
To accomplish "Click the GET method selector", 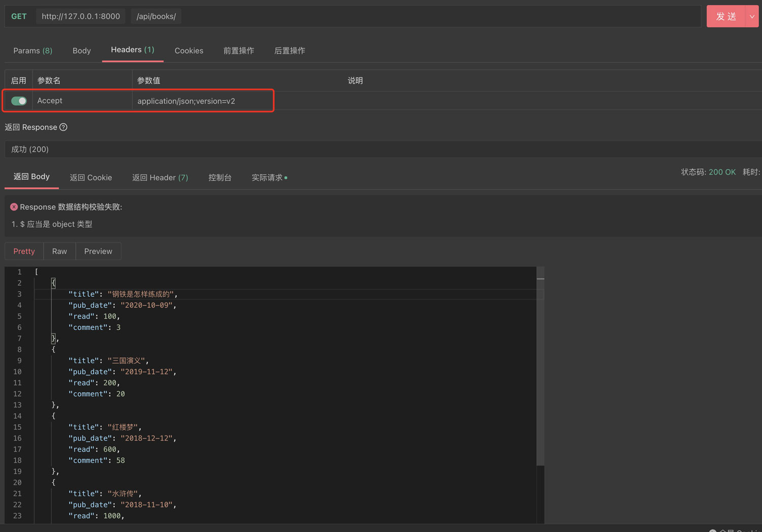I will point(19,16).
